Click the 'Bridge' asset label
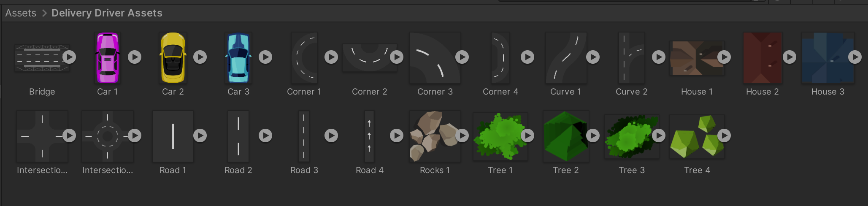This screenshot has height=206, width=868. click(42, 92)
